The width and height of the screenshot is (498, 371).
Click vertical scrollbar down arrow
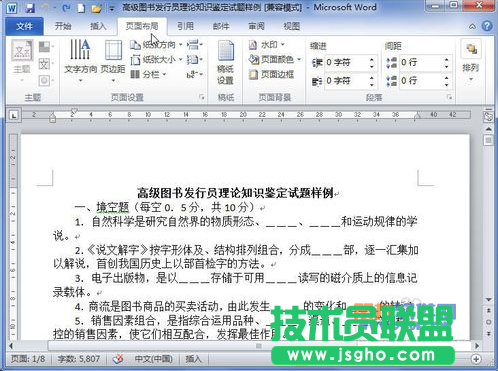pyautogui.click(x=488, y=300)
